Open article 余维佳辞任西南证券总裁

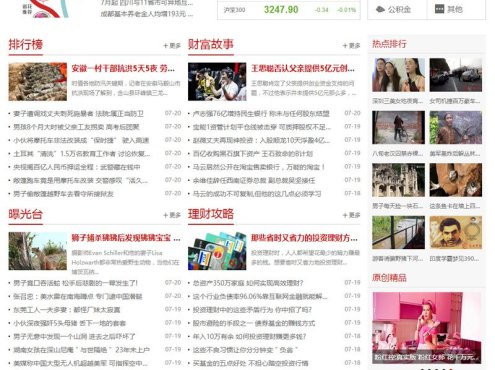tap(254, 180)
